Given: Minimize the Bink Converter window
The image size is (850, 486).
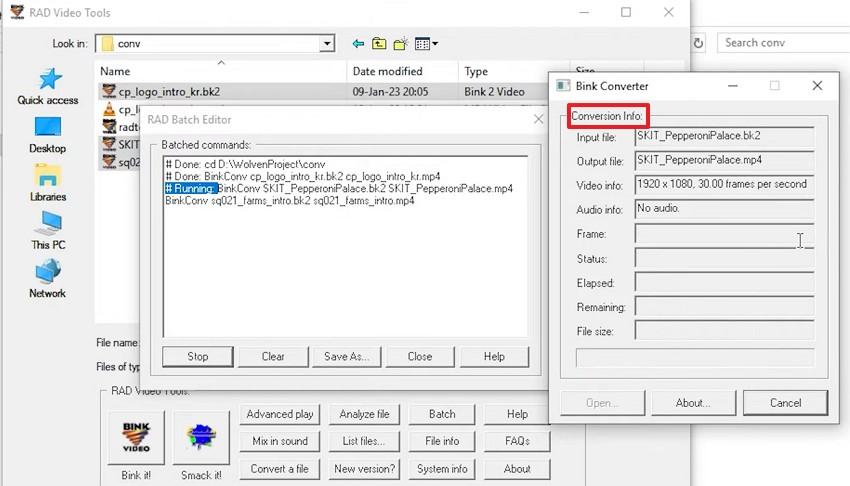Looking at the screenshot, I should (732, 86).
